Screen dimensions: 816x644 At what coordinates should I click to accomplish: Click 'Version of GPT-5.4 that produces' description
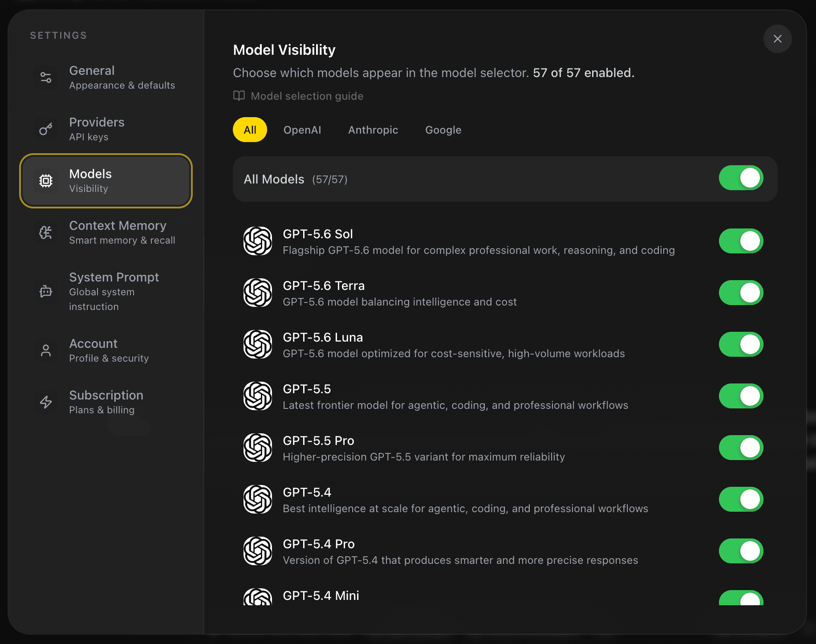point(460,560)
